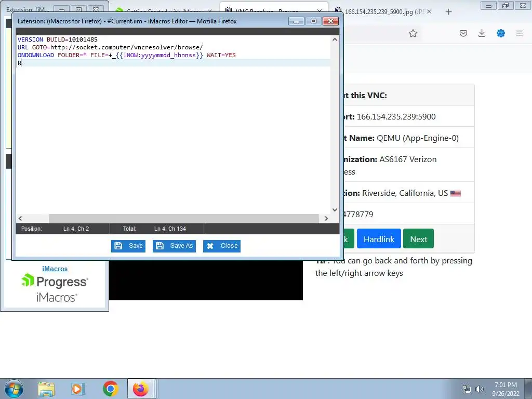532x399 pixels.
Task: Click Riverside, California, US location text
Action: [405, 193]
